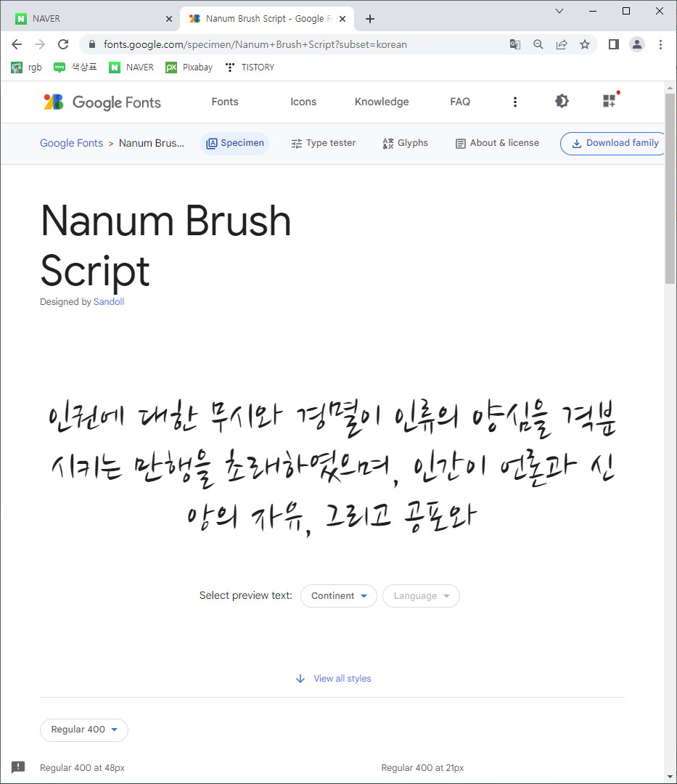Open Google Fonts more options menu
The image size is (677, 784).
[x=515, y=102]
